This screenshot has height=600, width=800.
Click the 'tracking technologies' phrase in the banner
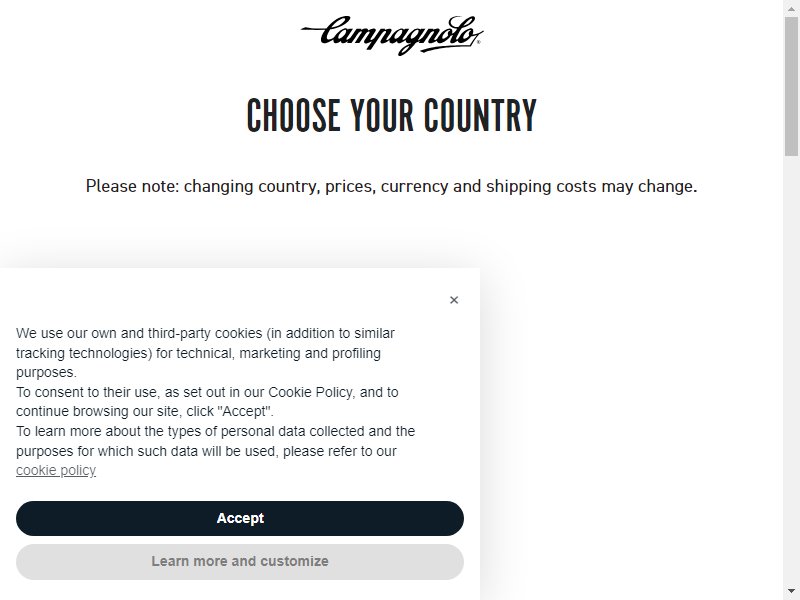(x=84, y=353)
